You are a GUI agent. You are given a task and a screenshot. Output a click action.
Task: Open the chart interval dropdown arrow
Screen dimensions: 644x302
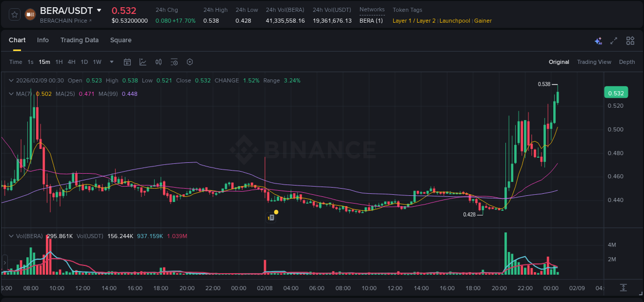point(111,62)
